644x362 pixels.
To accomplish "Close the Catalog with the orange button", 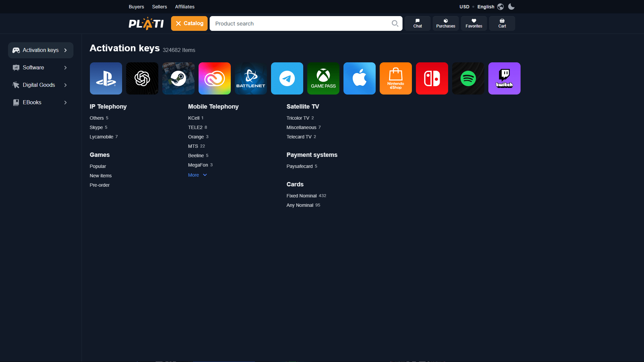I will (189, 23).
